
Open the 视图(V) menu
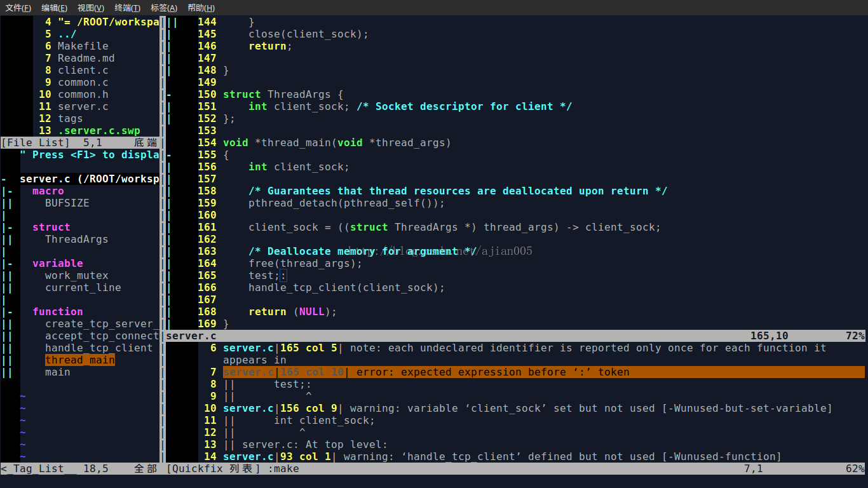pos(91,8)
